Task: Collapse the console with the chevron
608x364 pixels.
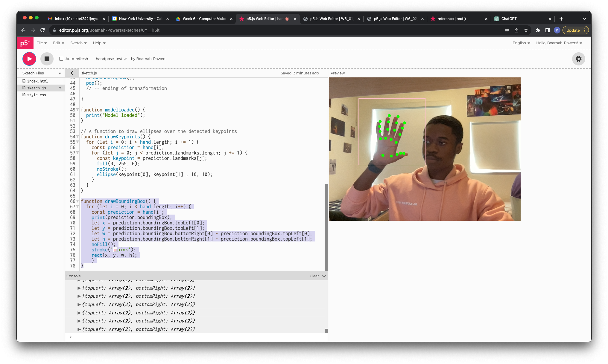Action: coord(324,276)
